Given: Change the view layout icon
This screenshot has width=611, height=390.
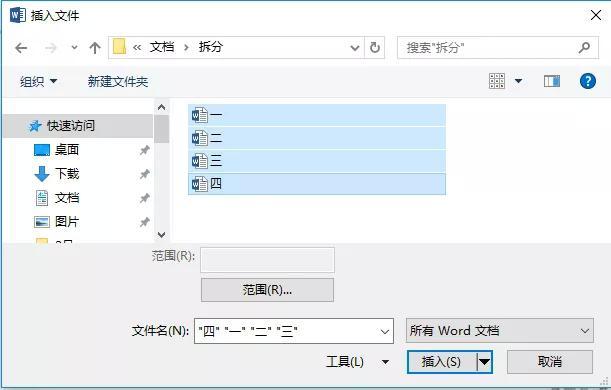Looking at the screenshot, I should [x=497, y=81].
